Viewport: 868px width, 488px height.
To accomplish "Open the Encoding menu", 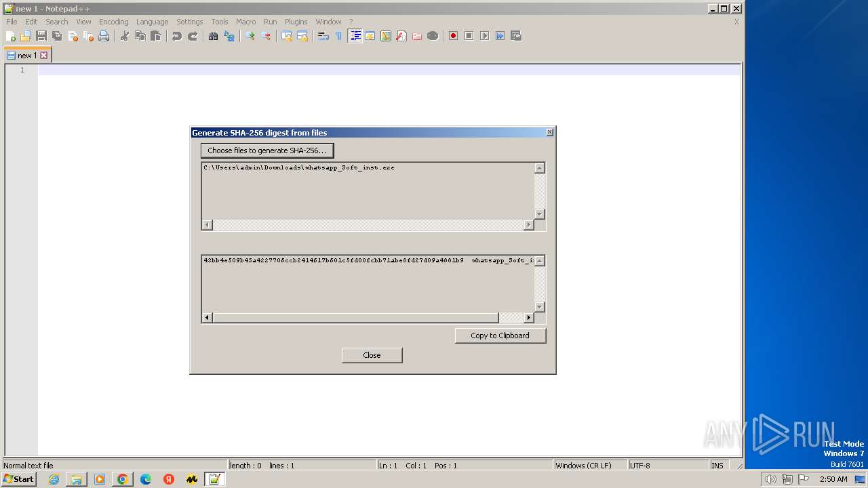I will pos(113,22).
